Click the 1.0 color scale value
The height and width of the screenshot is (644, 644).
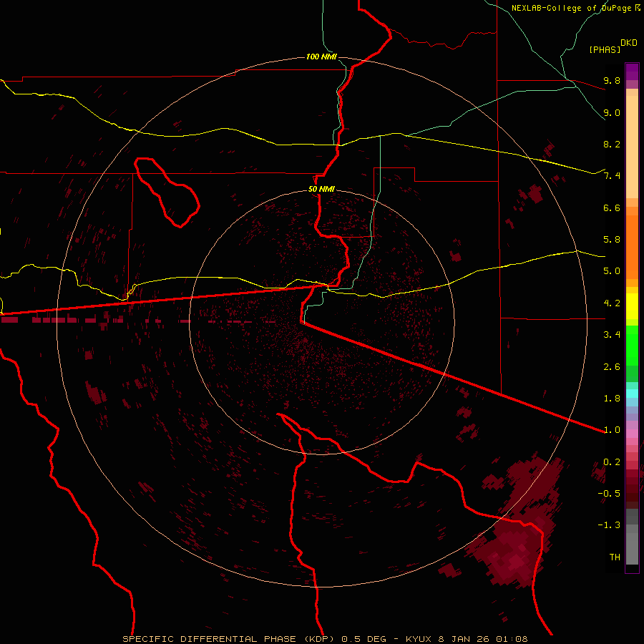pos(612,430)
